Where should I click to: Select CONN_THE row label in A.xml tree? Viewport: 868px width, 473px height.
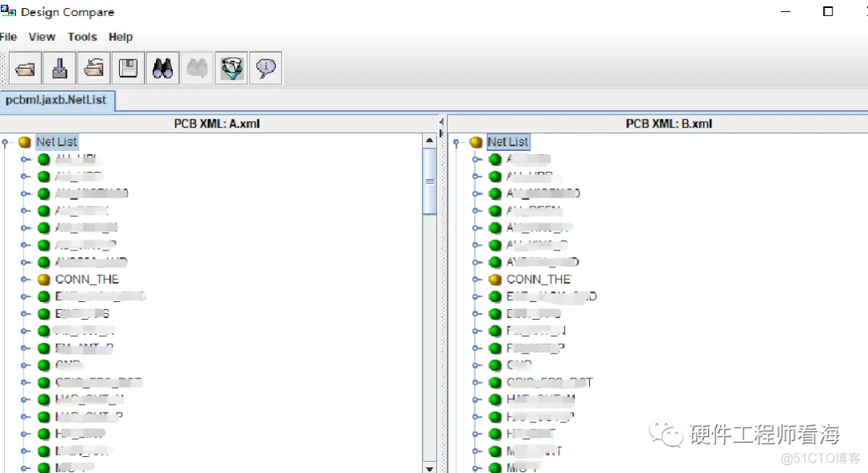click(87, 279)
